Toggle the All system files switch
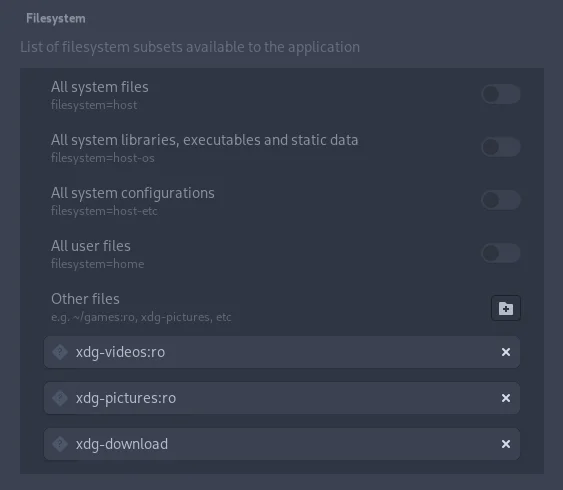The image size is (563, 490). coord(501,94)
